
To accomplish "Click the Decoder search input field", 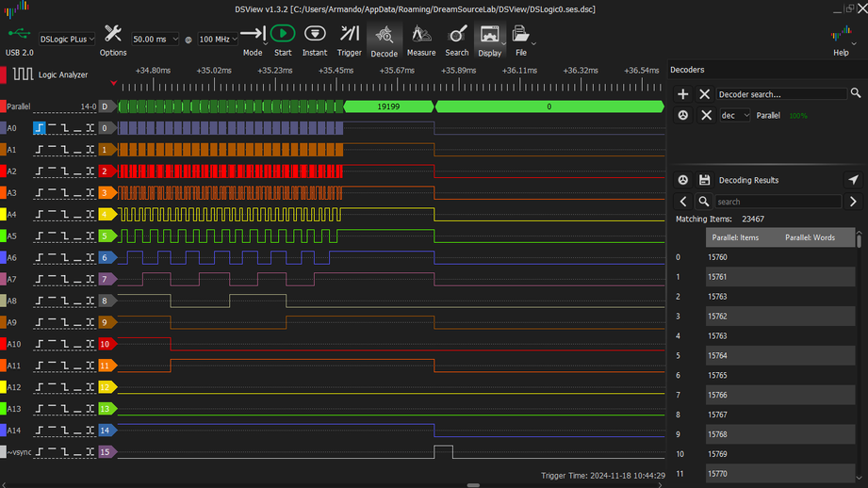I will [x=780, y=94].
